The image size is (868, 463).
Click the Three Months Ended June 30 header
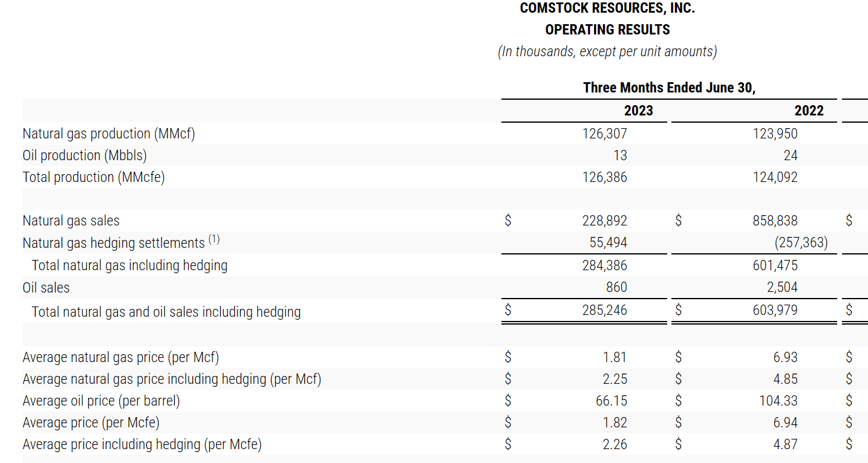pyautogui.click(x=670, y=87)
